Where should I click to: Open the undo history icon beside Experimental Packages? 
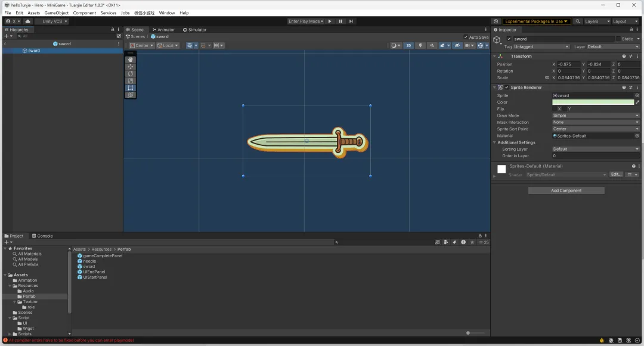click(x=496, y=21)
